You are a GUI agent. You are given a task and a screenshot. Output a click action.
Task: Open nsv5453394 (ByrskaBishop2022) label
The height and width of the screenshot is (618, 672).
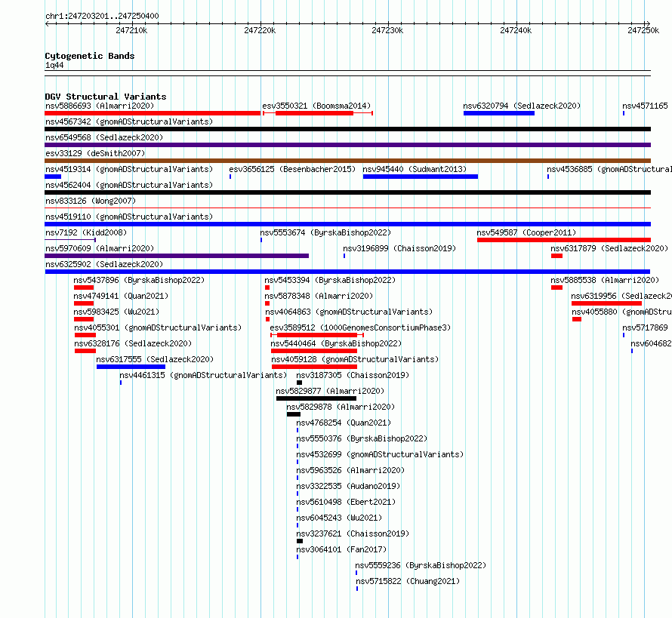330,280
